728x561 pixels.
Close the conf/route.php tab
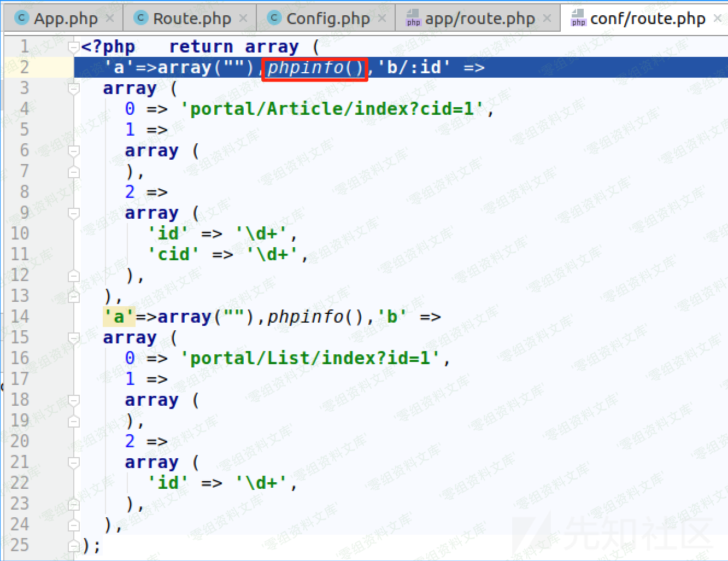pyautogui.click(x=718, y=18)
